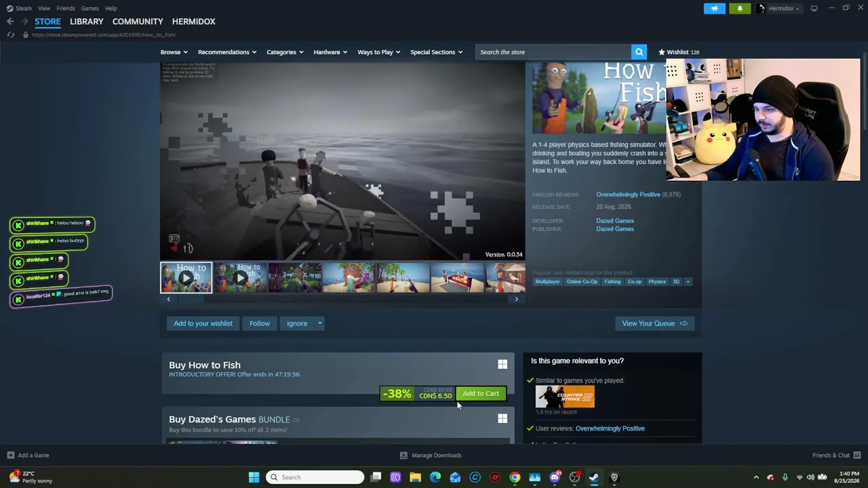The width and height of the screenshot is (868, 488).
Task: Open the arrow dropdown next to Ignore
Action: [x=319, y=323]
